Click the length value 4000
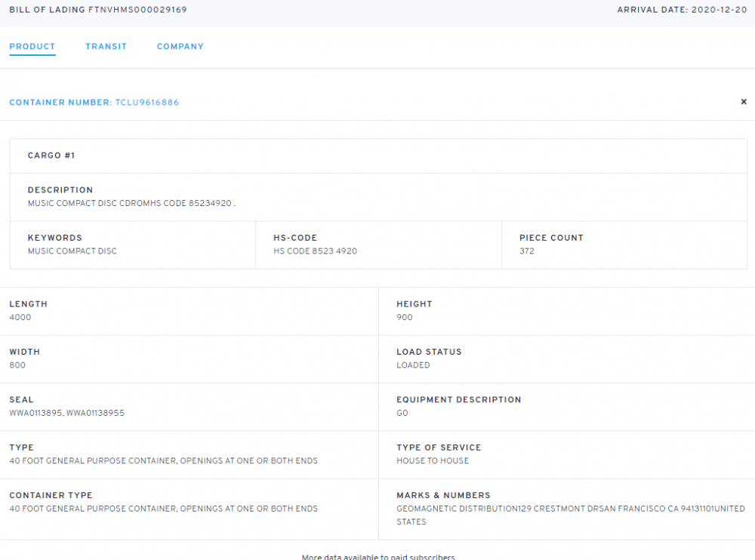 (20, 318)
